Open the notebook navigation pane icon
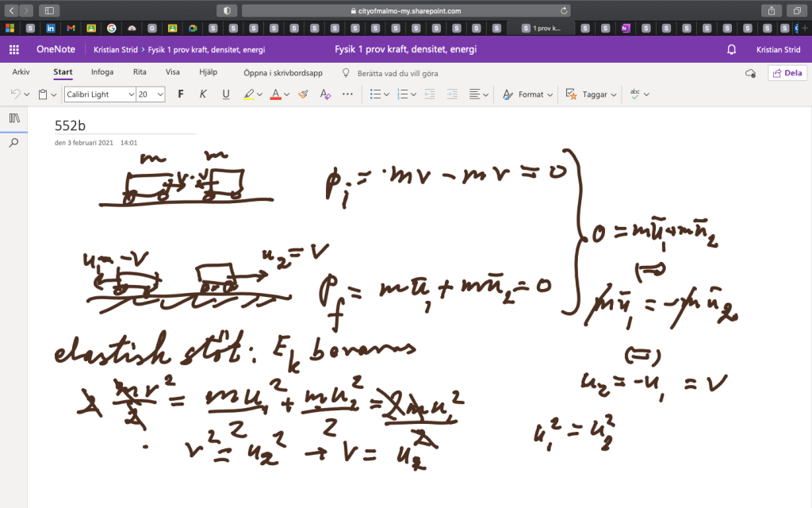The width and height of the screenshot is (812, 508). click(x=13, y=118)
